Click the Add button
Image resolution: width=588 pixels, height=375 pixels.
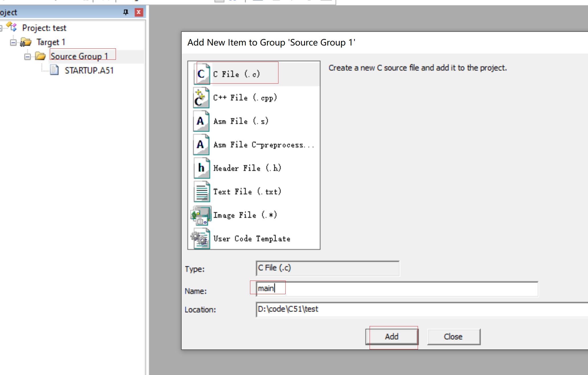(392, 337)
